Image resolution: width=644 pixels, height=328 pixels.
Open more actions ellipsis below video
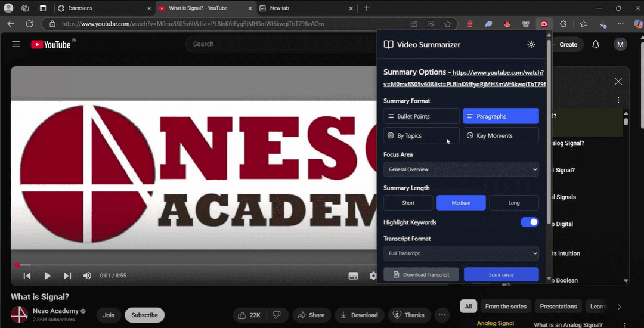click(x=442, y=315)
